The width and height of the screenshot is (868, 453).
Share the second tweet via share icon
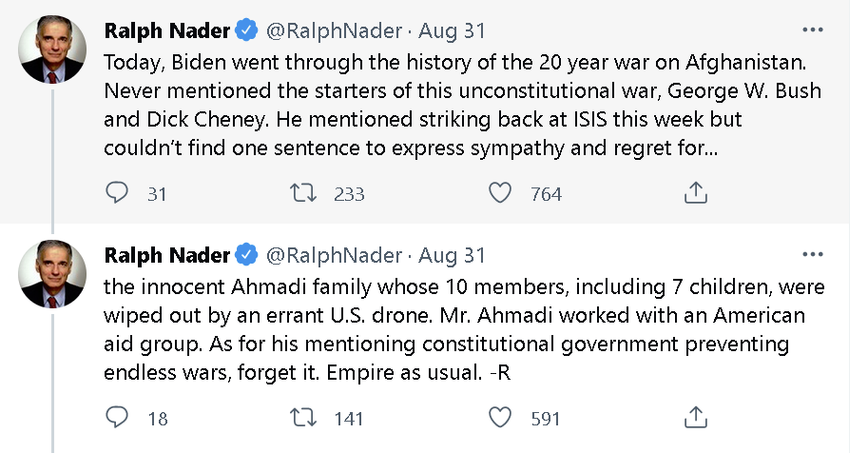click(x=696, y=418)
